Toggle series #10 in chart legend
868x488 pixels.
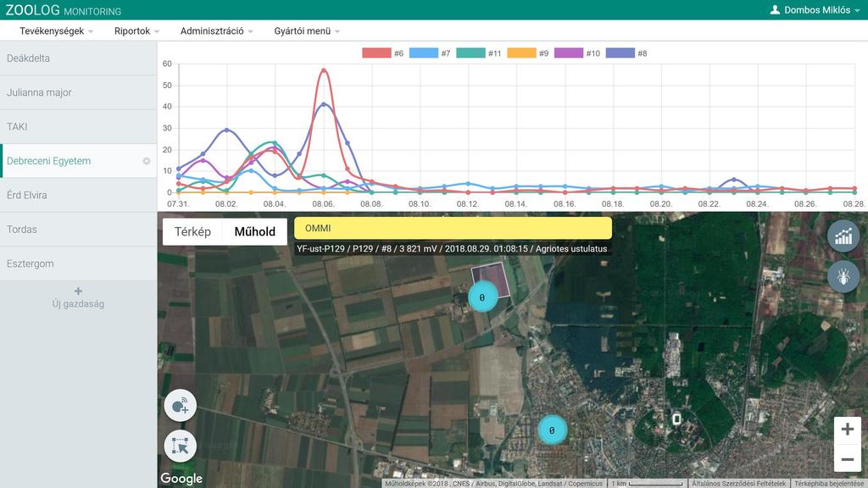click(x=576, y=53)
